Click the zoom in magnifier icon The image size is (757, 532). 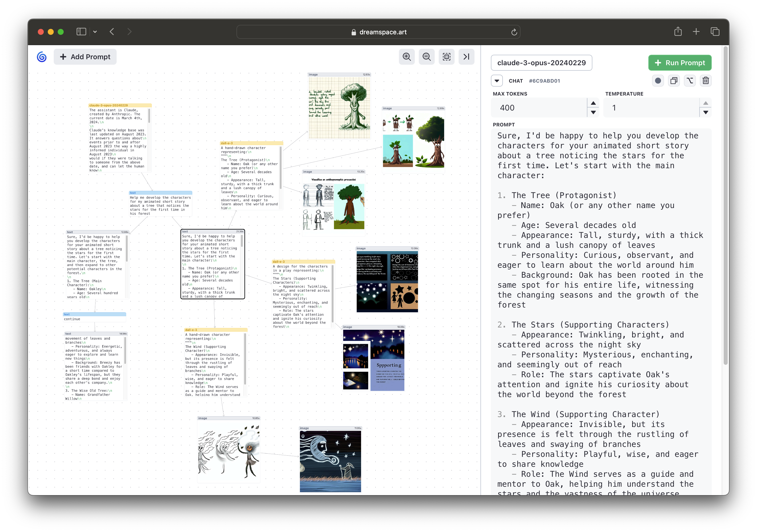click(x=407, y=57)
